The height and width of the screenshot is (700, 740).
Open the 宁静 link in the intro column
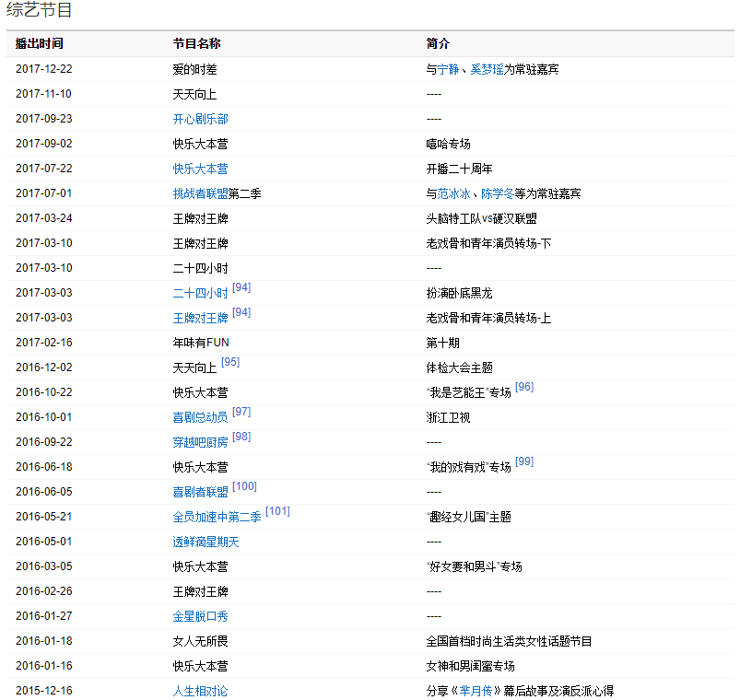[x=448, y=69]
